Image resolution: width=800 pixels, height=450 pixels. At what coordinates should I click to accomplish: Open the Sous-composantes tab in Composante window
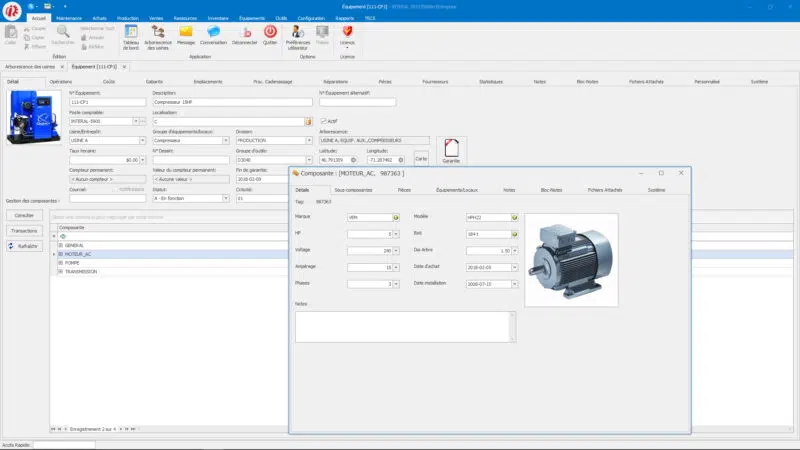click(353, 189)
